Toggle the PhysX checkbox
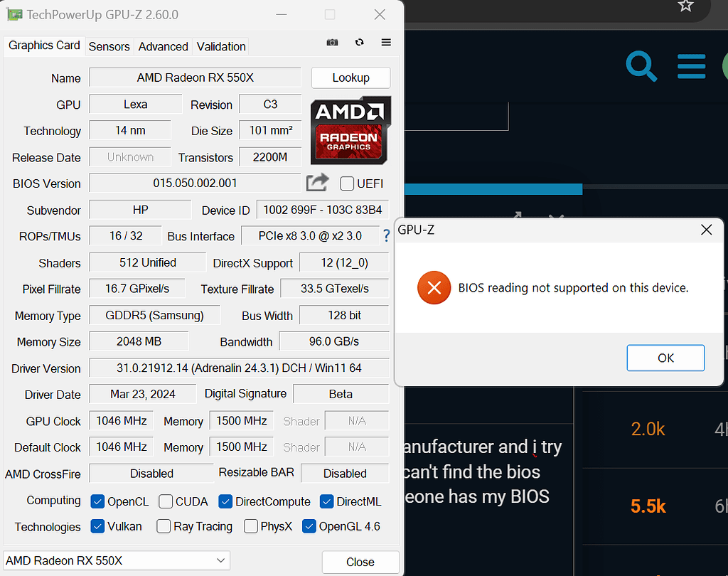 [x=251, y=526]
